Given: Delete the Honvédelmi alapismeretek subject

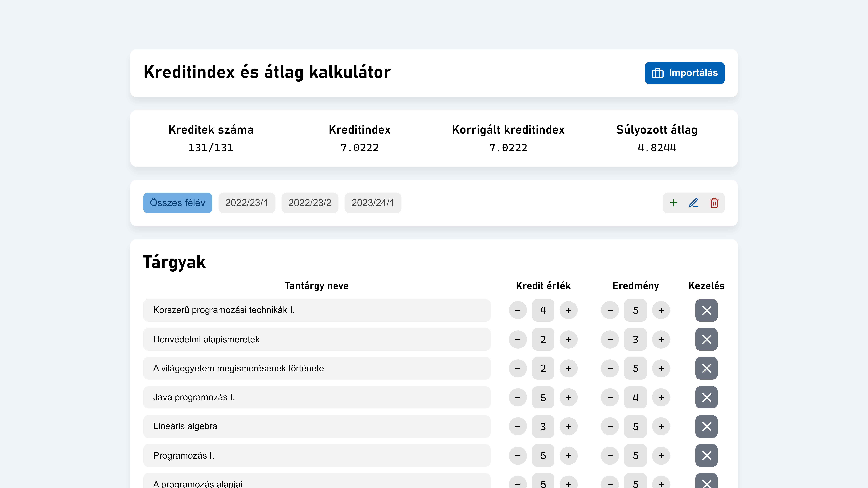Looking at the screenshot, I should coord(706,339).
